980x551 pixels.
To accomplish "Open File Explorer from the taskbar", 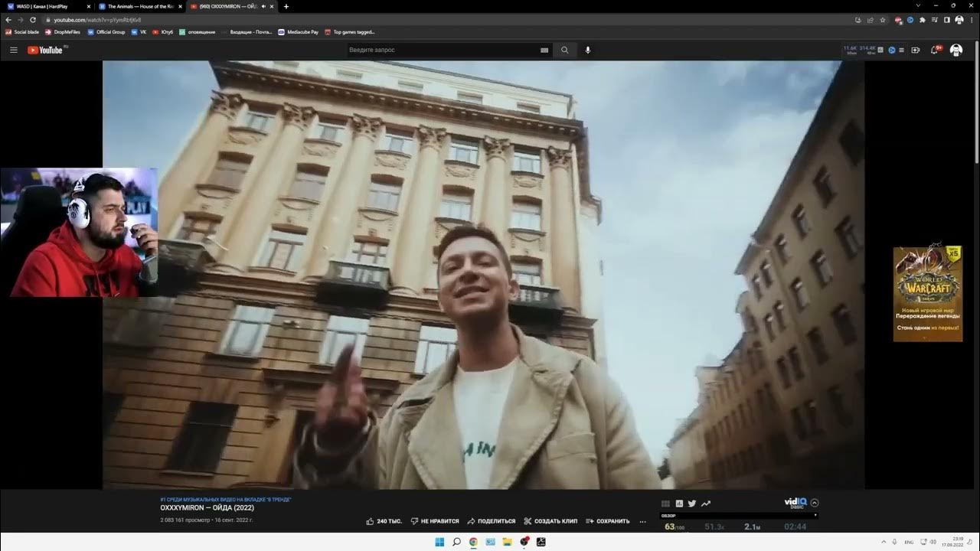I will pyautogui.click(x=507, y=542).
